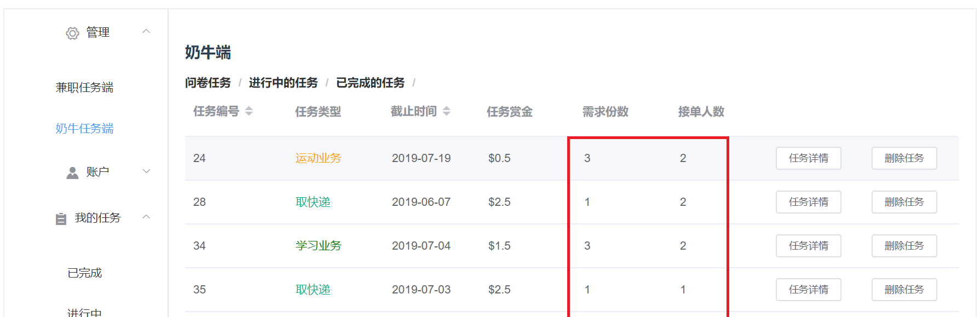Viewport: 980px width, 317px height.
Task: Sort the table by 任务编号 column arrows
Action: coord(249,111)
